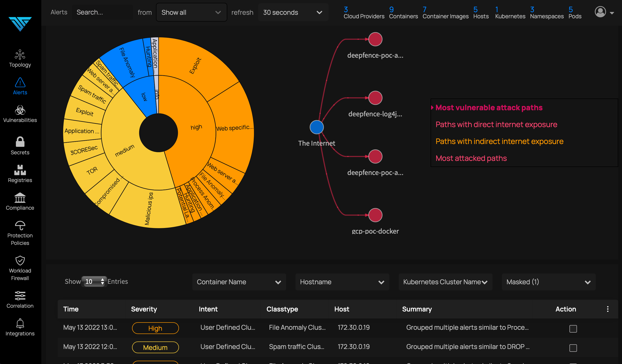
Task: Click the 5 Hosts counter
Action: (x=481, y=13)
